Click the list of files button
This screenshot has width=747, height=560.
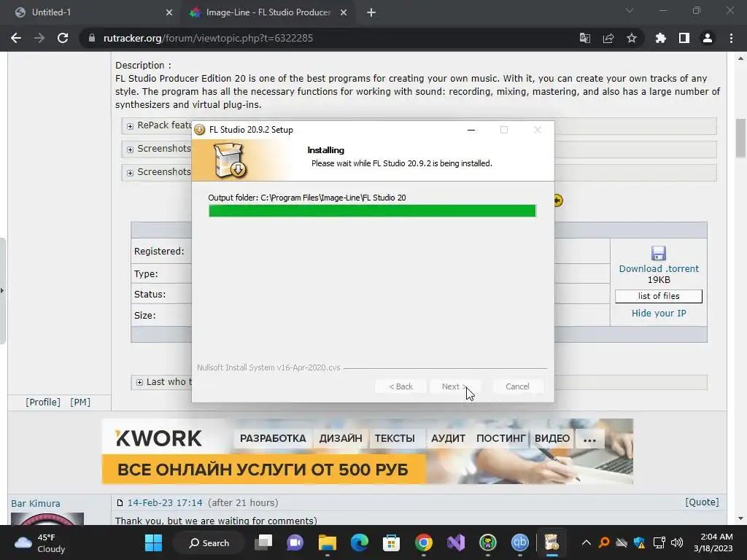659,296
